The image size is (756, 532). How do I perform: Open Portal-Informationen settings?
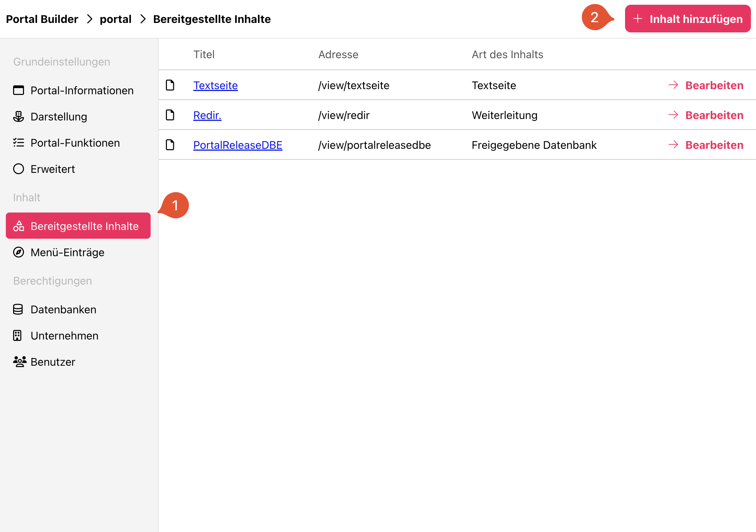pos(78,90)
